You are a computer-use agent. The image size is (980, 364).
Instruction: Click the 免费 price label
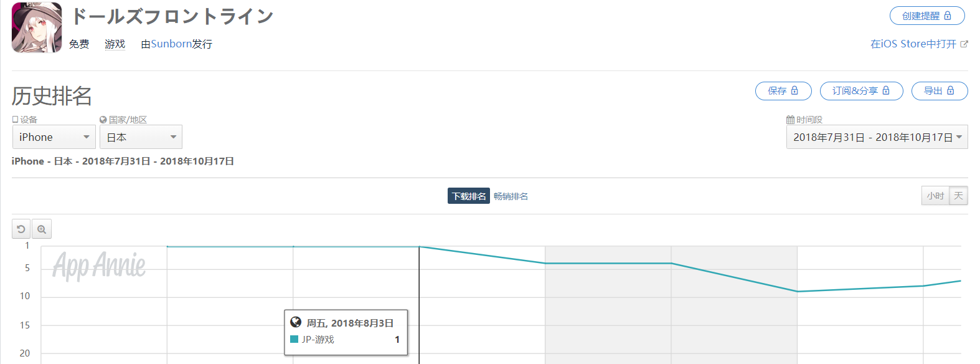click(x=79, y=44)
